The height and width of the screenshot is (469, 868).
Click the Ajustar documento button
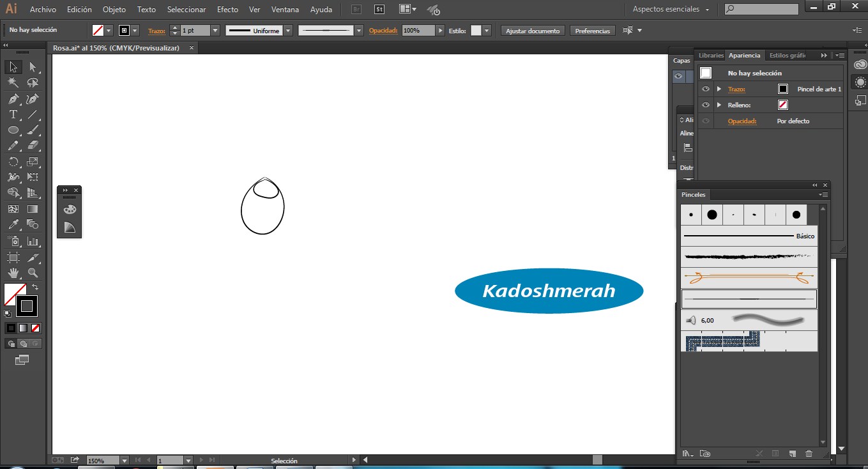click(533, 31)
